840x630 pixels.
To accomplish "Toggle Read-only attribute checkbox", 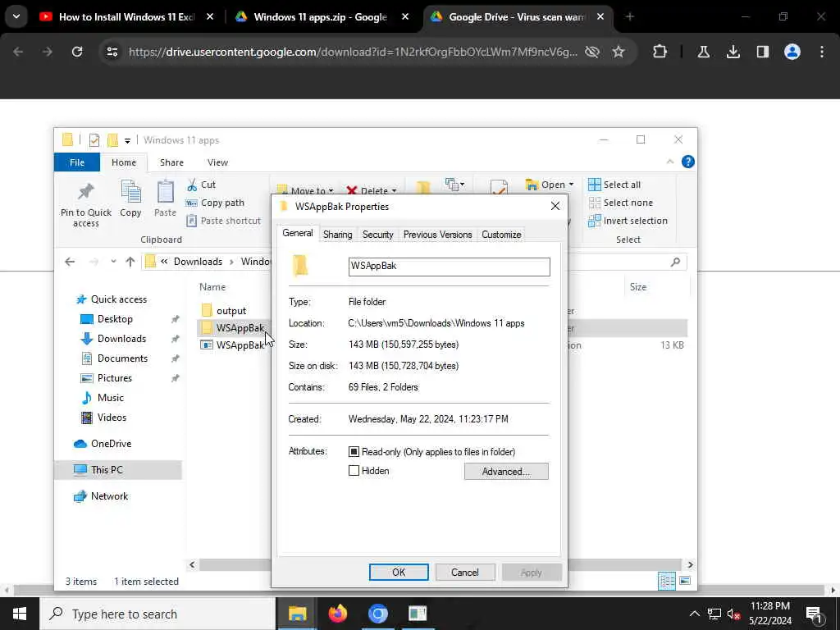I will coord(354,452).
